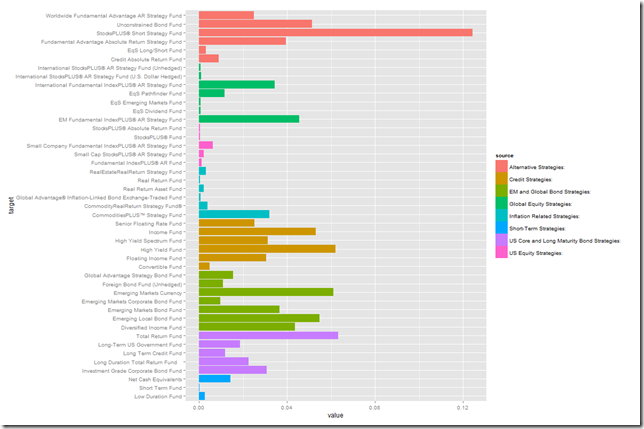Click the Credit Strategies legend color swatch
This screenshot has height=429, width=644.
pyautogui.click(x=501, y=179)
